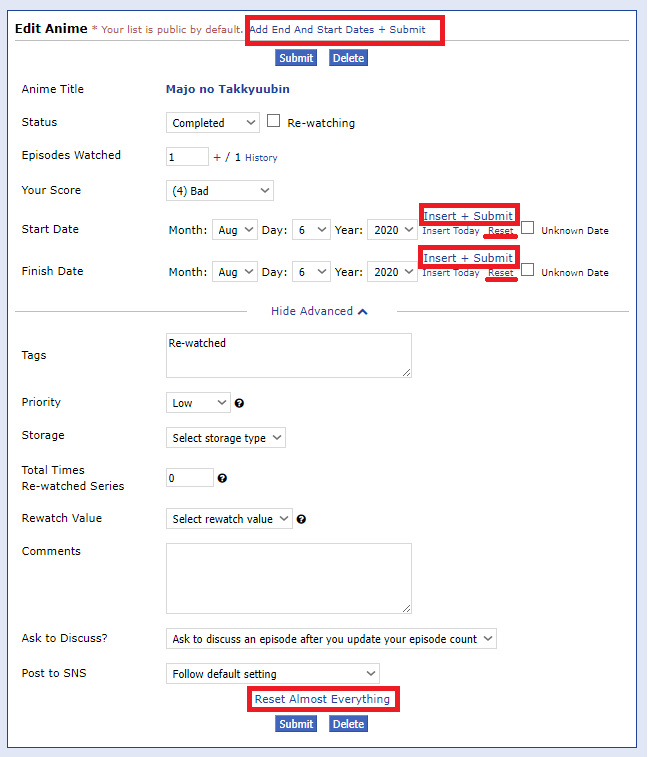Image resolution: width=650 pixels, height=757 pixels.
Task: Click inside the Tags text area
Action: 288,355
